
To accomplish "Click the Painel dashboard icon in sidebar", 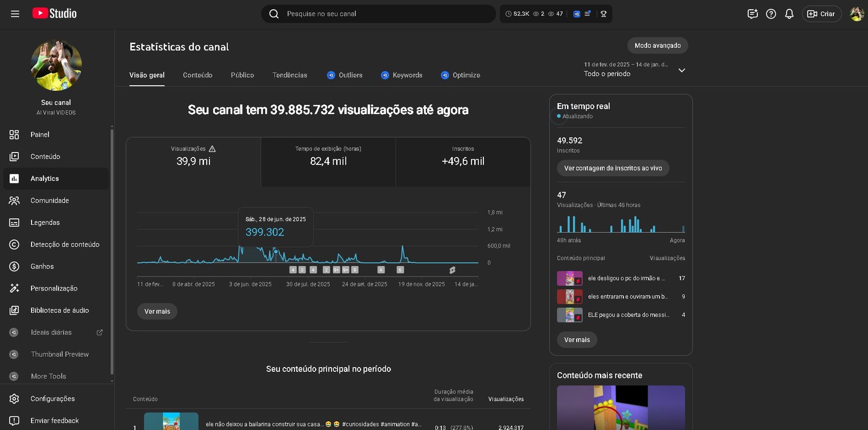I will 14,135.
